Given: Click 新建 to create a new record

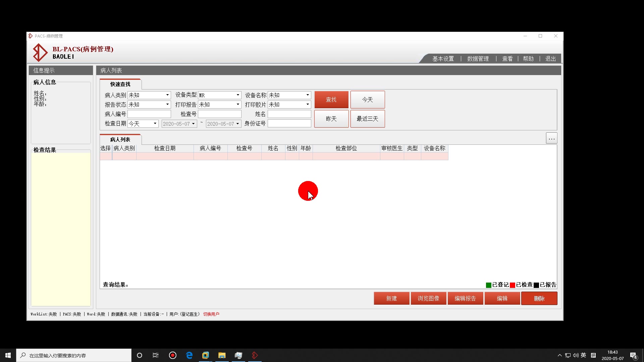Looking at the screenshot, I should pyautogui.click(x=391, y=298).
